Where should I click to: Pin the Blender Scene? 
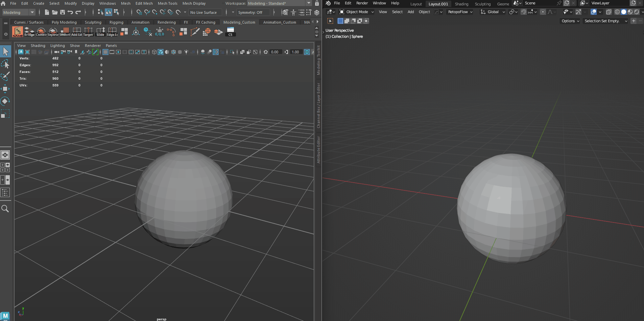(x=559, y=3)
